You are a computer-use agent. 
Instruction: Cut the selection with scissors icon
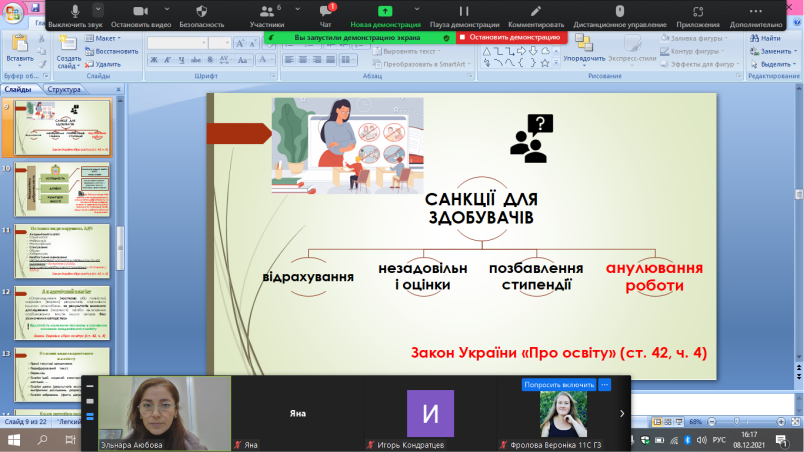(x=42, y=38)
